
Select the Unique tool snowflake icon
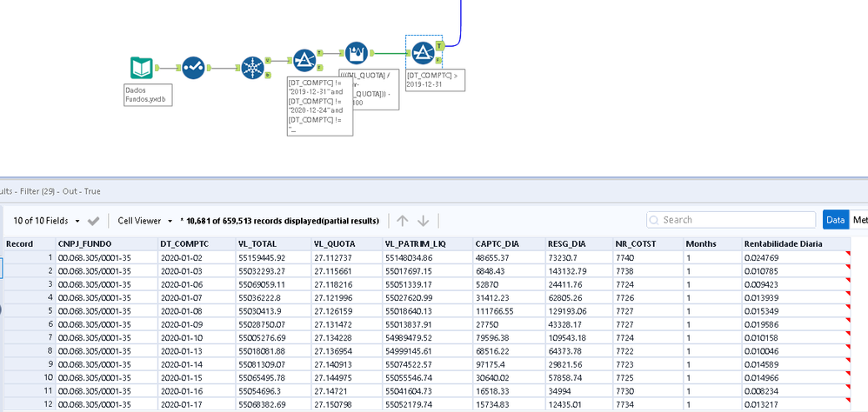(x=253, y=68)
